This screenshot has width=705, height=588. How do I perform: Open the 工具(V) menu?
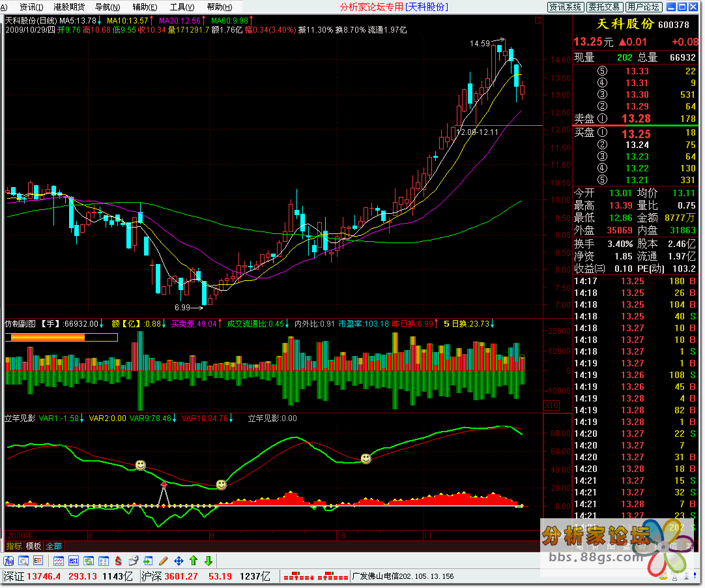[182, 7]
